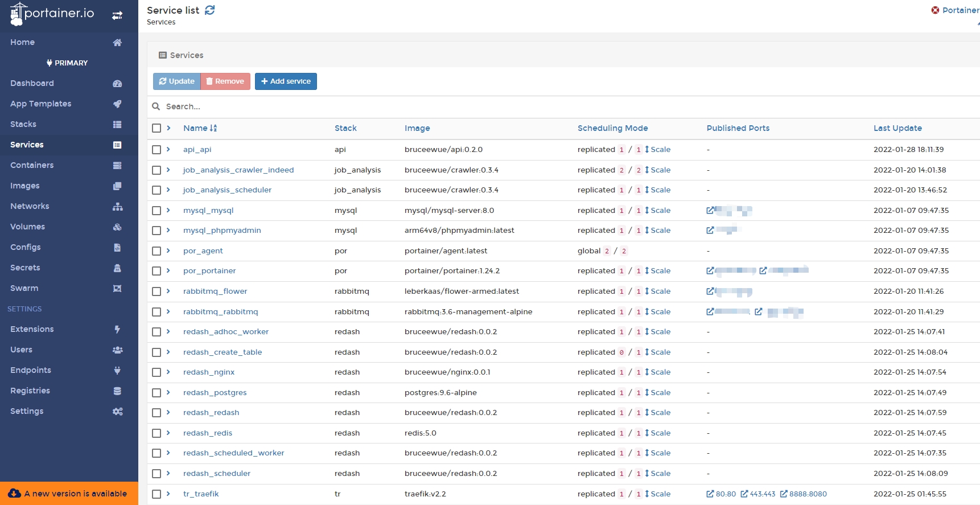
Task: Click the Remove button
Action: [225, 81]
